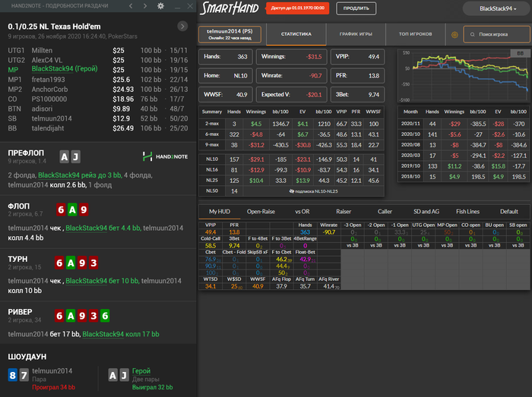This screenshot has width=532, height=397.
Task: Select the telmuun2014 (PS) player card
Action: 230,34
